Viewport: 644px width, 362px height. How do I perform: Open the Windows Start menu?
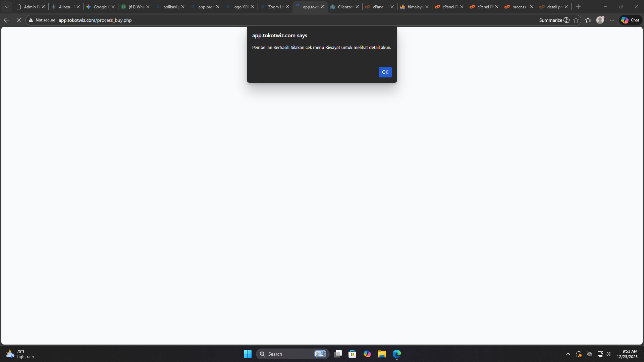[x=248, y=354]
